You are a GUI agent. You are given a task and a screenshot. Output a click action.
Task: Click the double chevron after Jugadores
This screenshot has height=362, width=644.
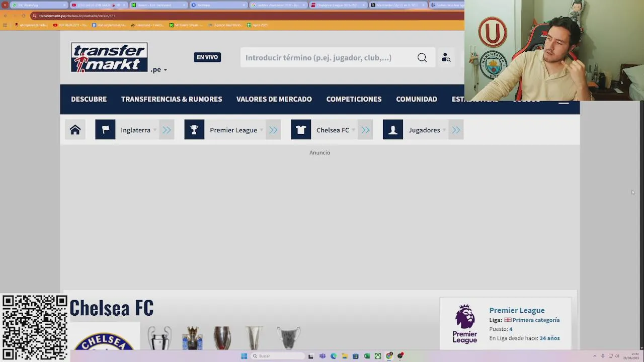click(456, 130)
